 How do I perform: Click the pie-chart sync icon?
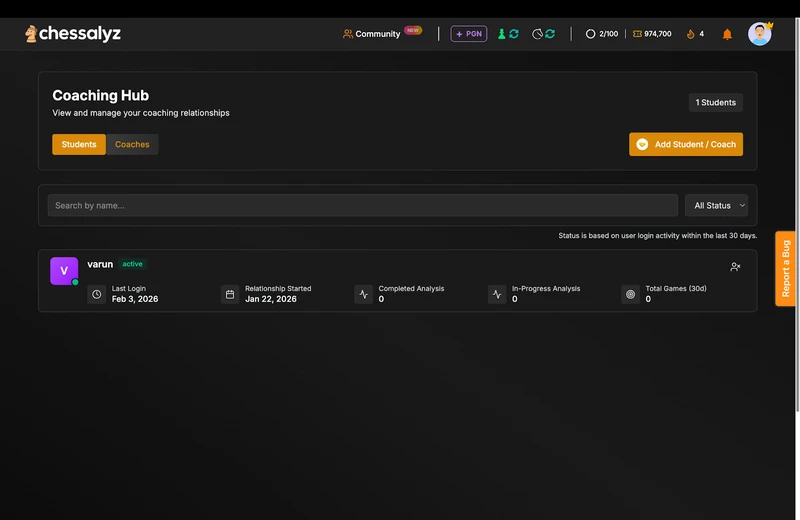tap(543, 34)
